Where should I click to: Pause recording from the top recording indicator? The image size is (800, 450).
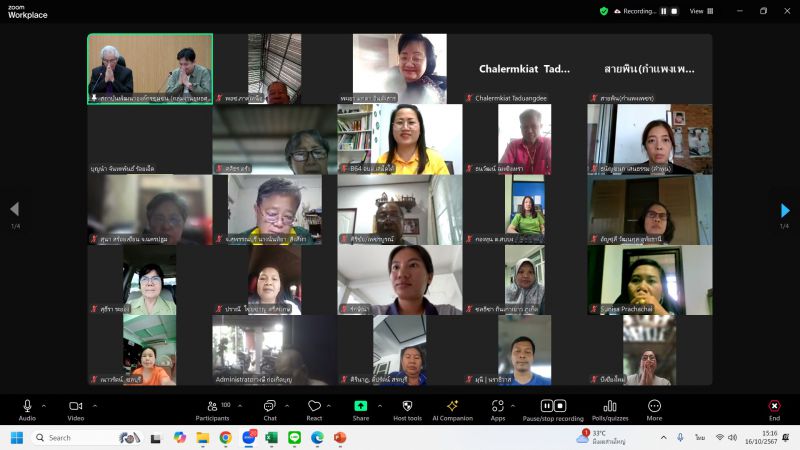(x=662, y=11)
